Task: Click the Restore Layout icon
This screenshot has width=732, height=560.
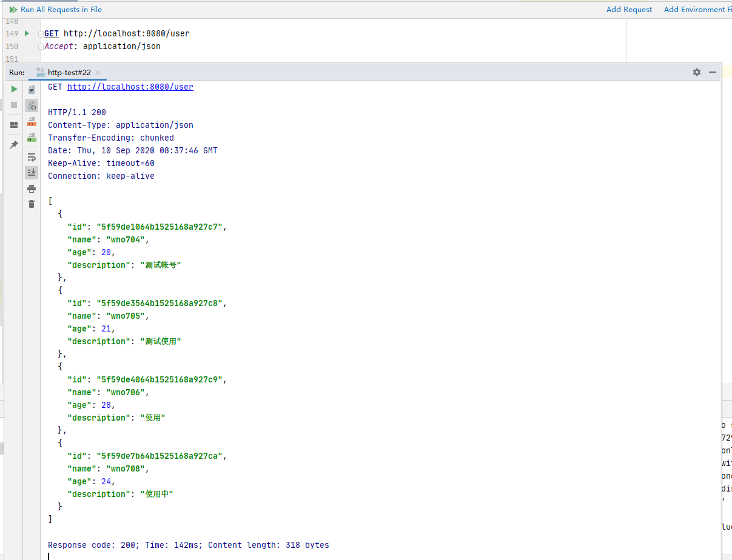Action: 14,125
